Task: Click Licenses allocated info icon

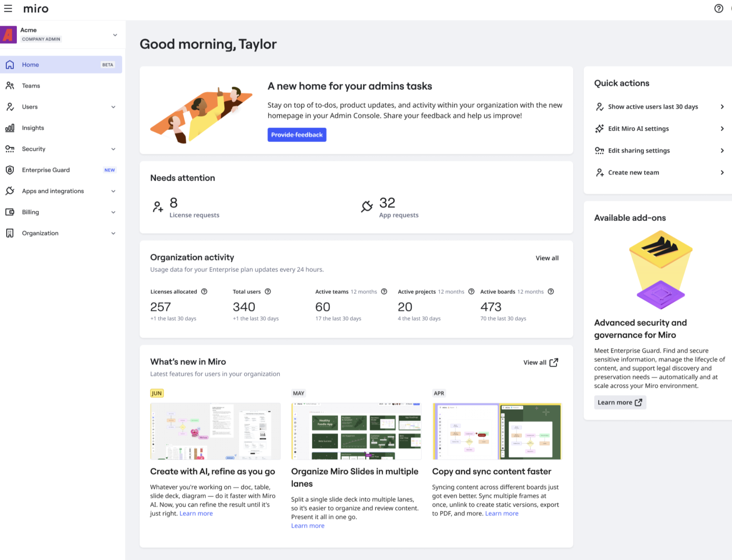Action: (204, 292)
